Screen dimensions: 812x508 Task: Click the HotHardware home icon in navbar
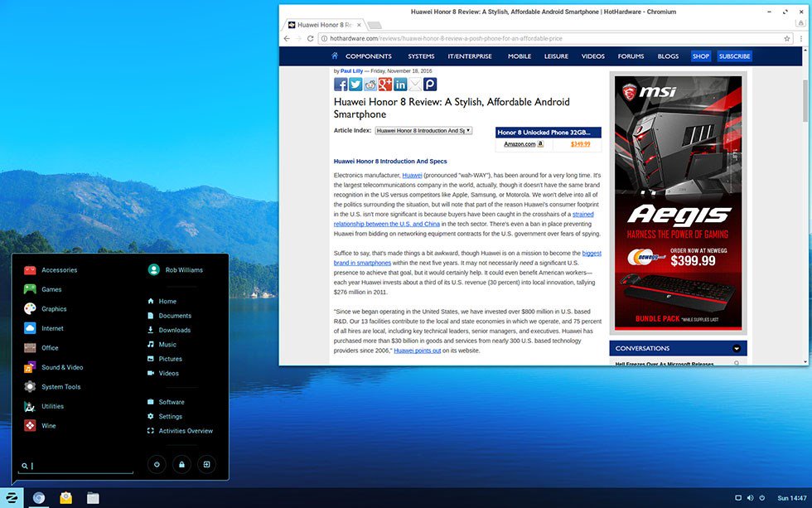point(335,56)
